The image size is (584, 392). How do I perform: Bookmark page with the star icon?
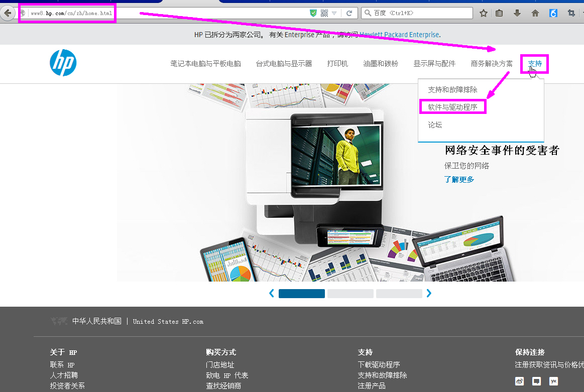tap(484, 14)
